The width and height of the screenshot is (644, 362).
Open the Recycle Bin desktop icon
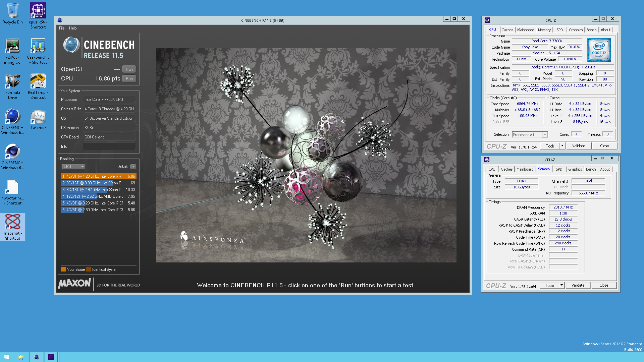12,13
